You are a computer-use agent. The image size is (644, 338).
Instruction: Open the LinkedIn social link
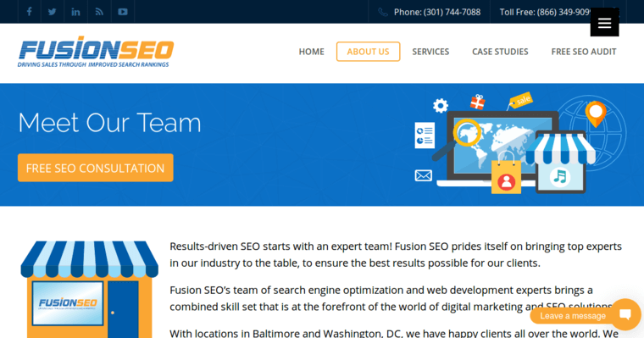tap(75, 12)
